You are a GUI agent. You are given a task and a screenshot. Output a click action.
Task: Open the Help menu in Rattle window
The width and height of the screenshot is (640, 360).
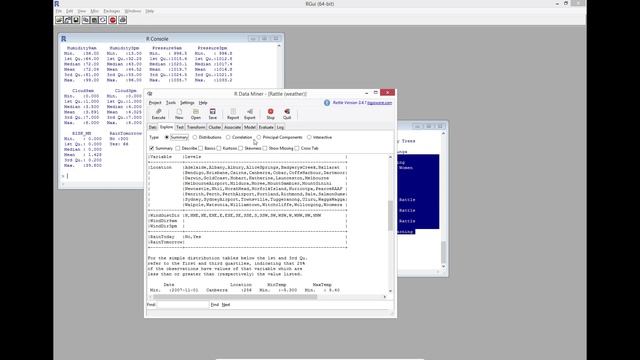pos(203,103)
